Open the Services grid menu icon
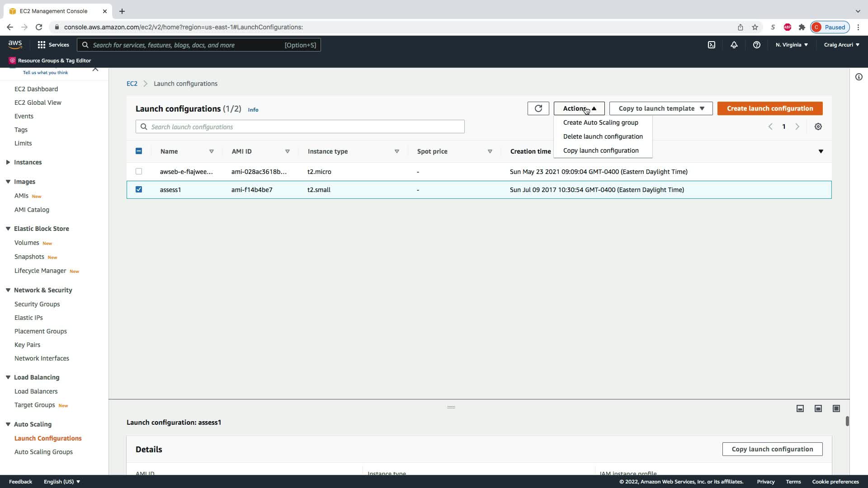 [42, 45]
